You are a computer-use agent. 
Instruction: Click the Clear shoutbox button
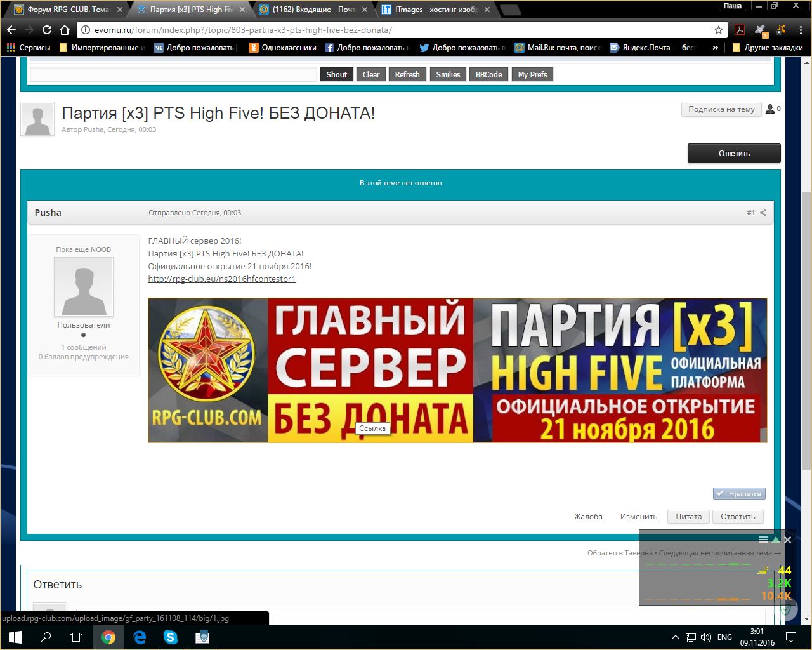click(371, 74)
